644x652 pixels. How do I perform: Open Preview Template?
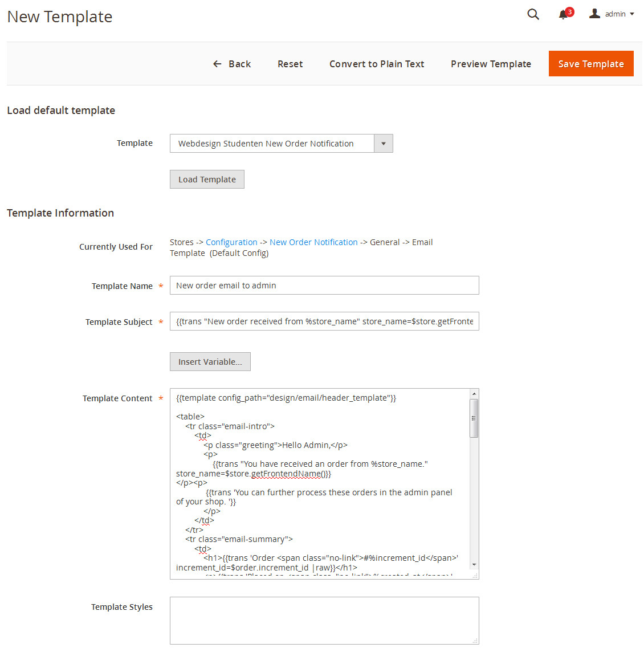coord(491,64)
